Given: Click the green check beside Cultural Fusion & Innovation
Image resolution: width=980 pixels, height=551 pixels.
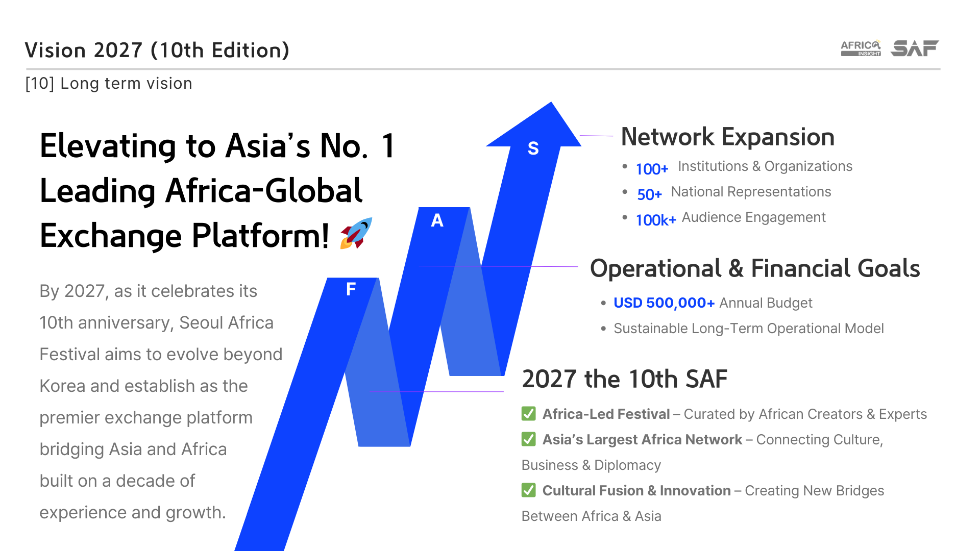Looking at the screenshot, I should click(x=529, y=490).
